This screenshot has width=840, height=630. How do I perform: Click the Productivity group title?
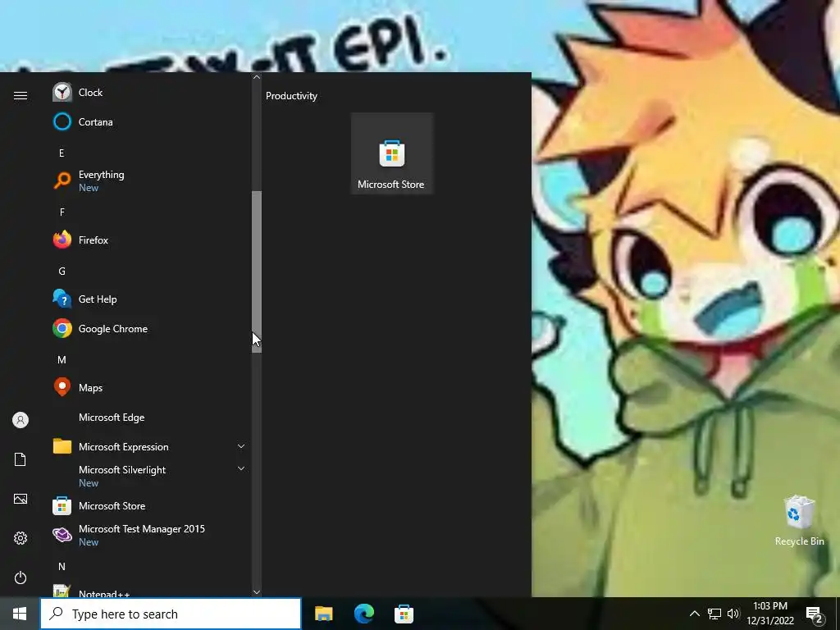pos(291,96)
